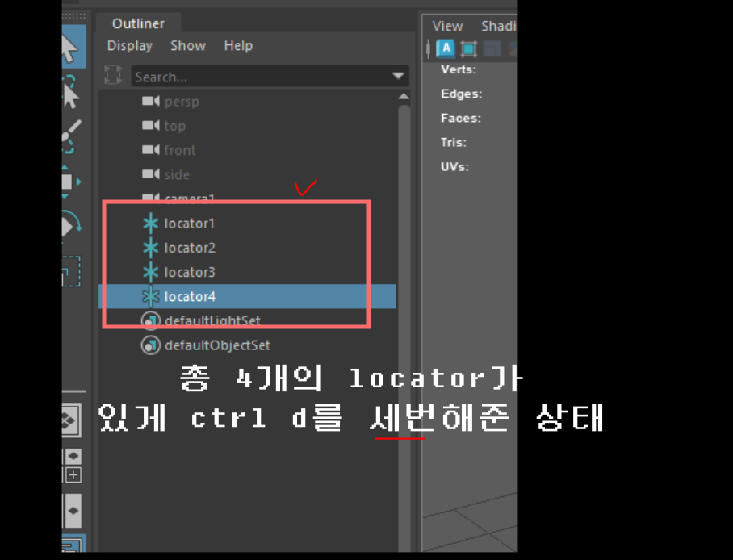
Task: Click the locator3 star icon
Action: [x=150, y=272]
